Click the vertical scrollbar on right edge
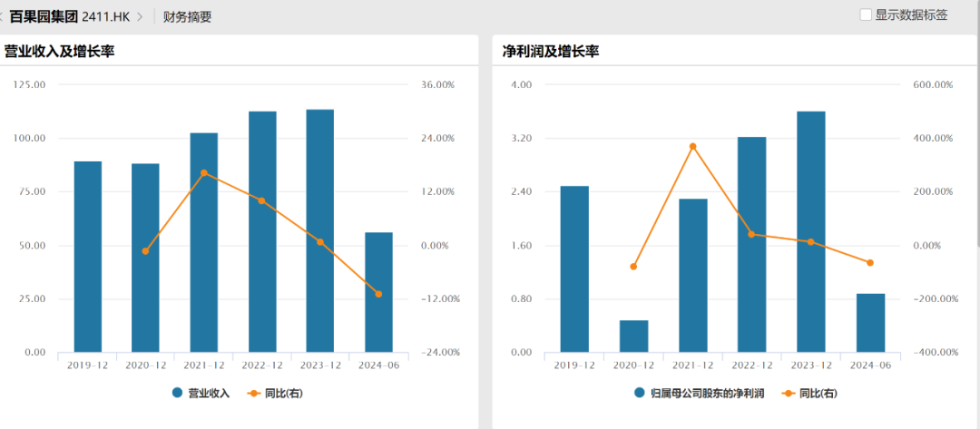The width and height of the screenshot is (980, 429). click(x=976, y=136)
